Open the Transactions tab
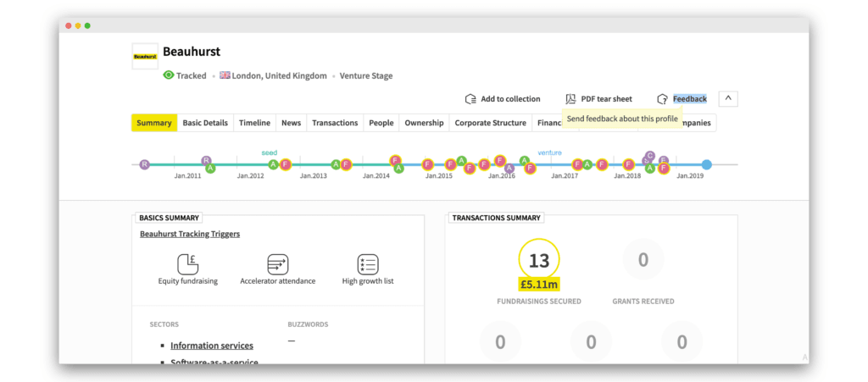868x382 pixels. (335, 123)
